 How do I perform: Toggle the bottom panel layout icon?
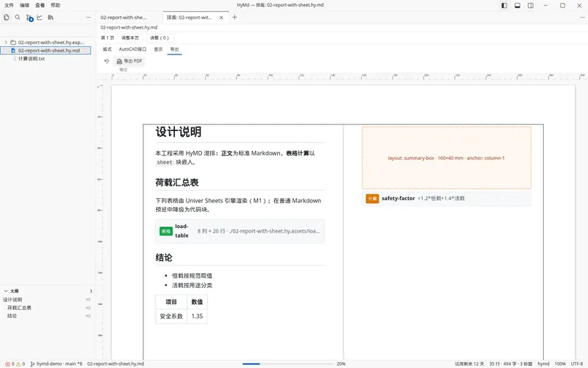click(517, 5)
